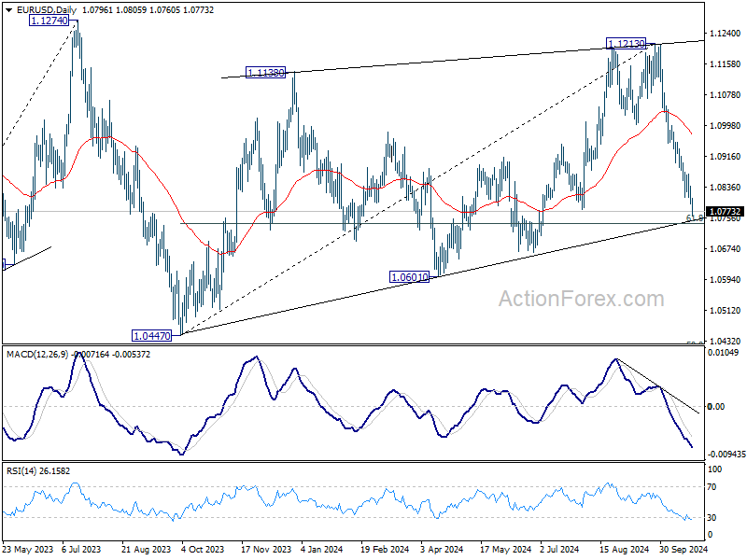This screenshot has height=560, width=747.
Task: Select the 23 May 2023 date label
Action: point(28,549)
